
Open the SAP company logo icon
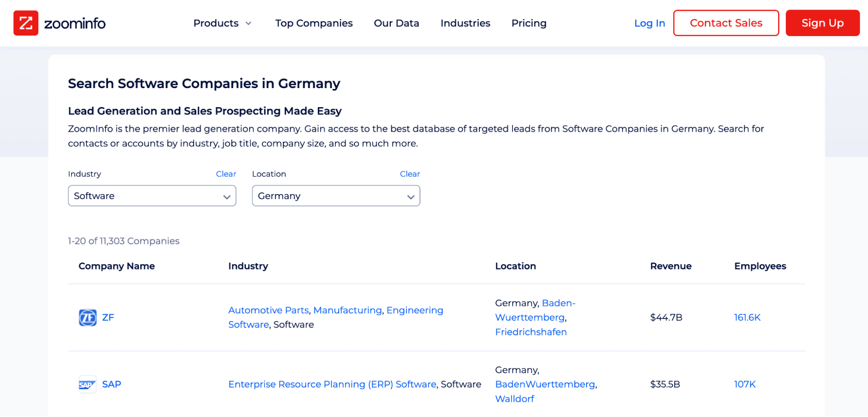(87, 384)
